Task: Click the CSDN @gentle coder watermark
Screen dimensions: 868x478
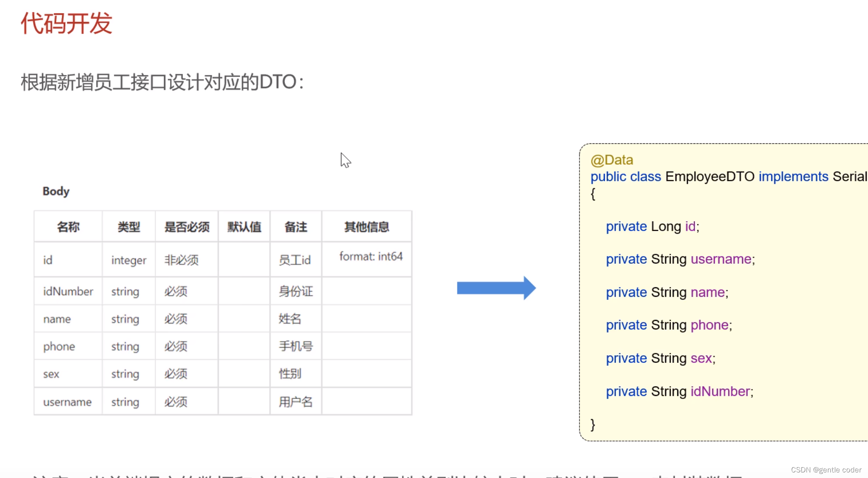Action: (x=826, y=470)
